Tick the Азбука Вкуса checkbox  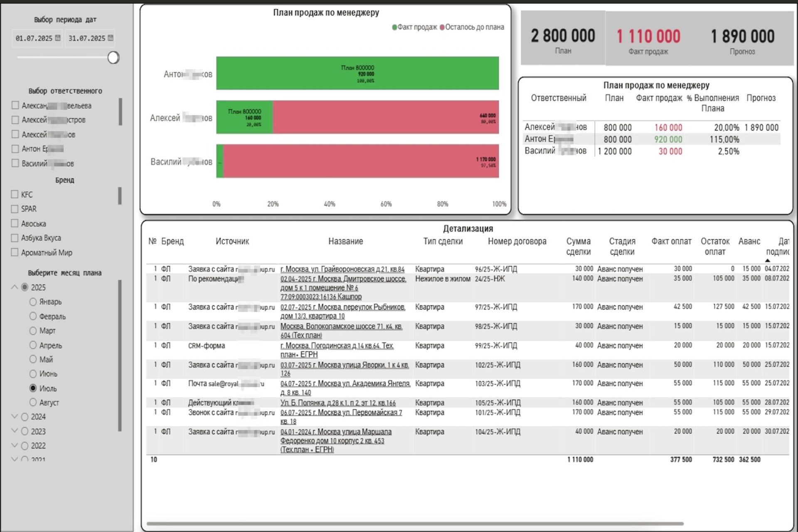coord(15,238)
